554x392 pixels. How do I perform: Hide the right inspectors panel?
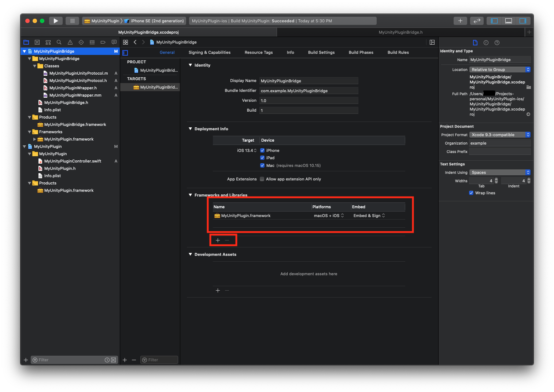tap(522, 21)
